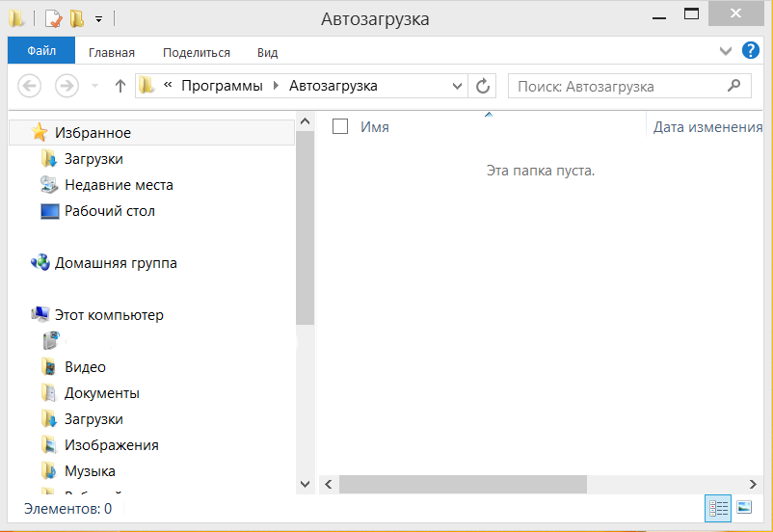This screenshot has height=532, width=773.
Task: Select the Избранное node
Action: (x=152, y=133)
